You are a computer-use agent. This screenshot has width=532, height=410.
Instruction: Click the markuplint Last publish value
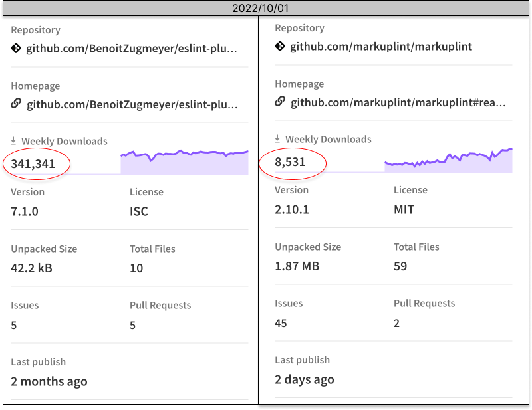[x=305, y=379]
